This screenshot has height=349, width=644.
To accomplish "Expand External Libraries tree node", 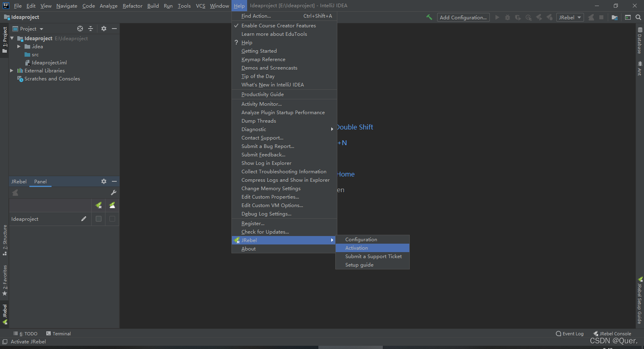I will point(12,70).
